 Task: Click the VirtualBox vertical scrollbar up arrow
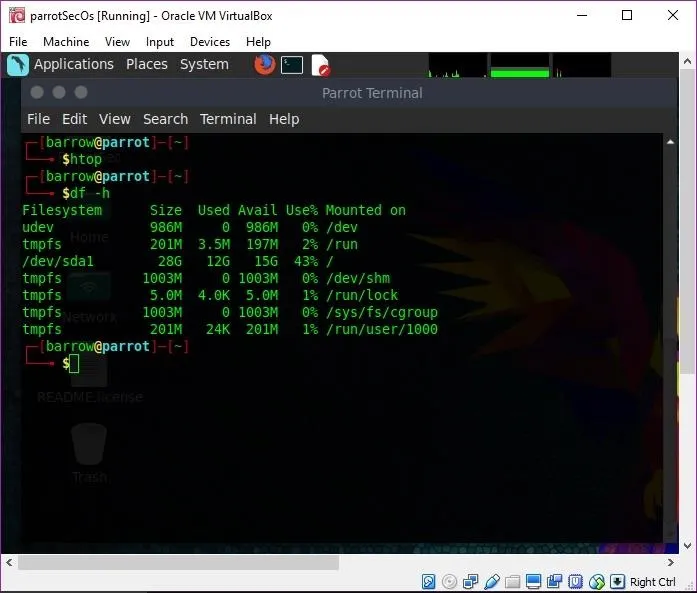click(687, 61)
